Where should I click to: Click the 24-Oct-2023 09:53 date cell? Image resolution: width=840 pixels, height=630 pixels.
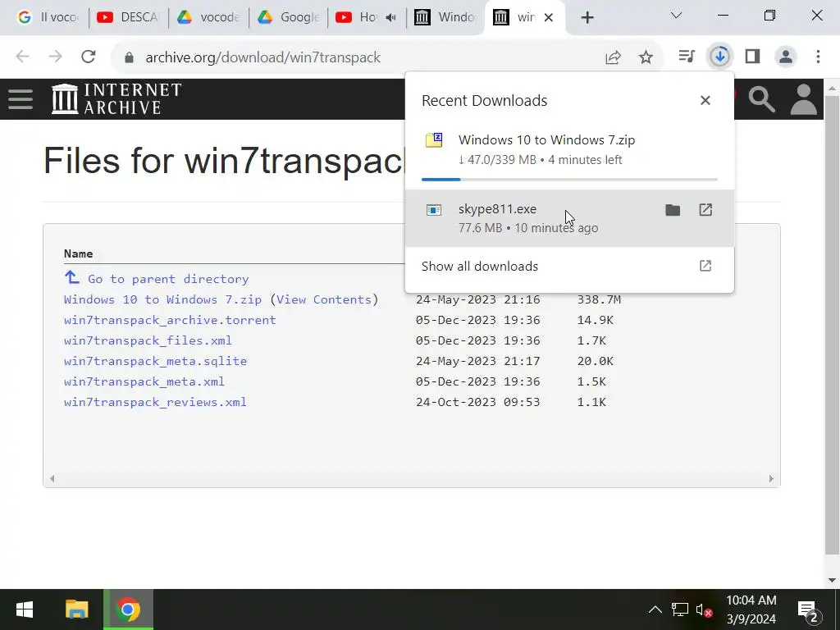(478, 402)
